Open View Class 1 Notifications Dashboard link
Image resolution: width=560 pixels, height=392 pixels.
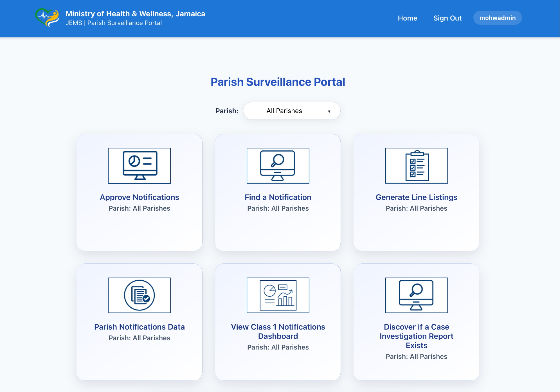pyautogui.click(x=278, y=332)
